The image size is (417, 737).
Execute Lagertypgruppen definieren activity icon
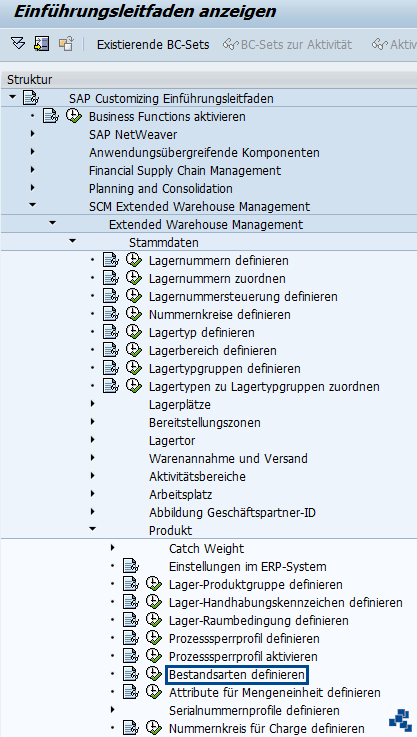[134, 367]
